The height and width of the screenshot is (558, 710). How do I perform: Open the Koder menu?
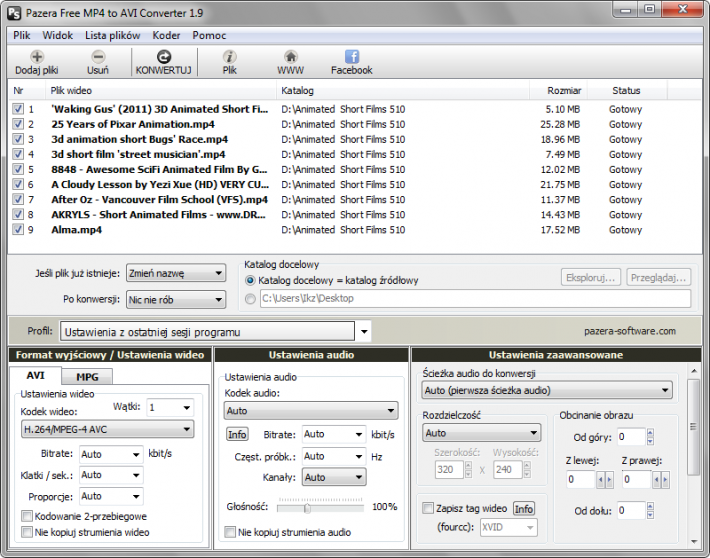166,35
